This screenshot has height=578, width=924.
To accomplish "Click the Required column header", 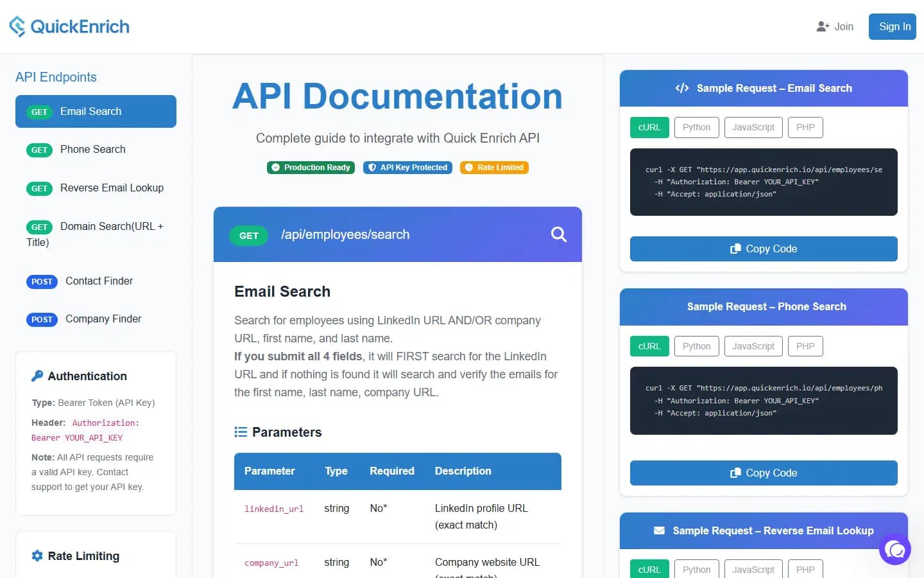I will (x=392, y=471).
